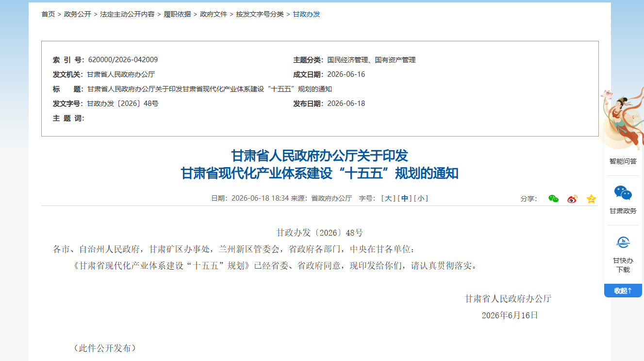The width and height of the screenshot is (644, 361).
Task: Click the 字号 label
Action: tap(367, 198)
